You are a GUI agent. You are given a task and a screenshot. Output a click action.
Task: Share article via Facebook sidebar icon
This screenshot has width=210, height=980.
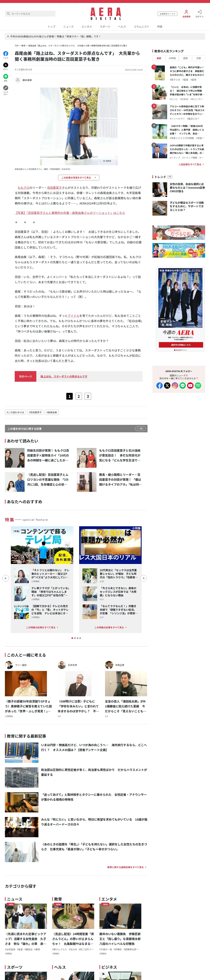tap(6, 54)
